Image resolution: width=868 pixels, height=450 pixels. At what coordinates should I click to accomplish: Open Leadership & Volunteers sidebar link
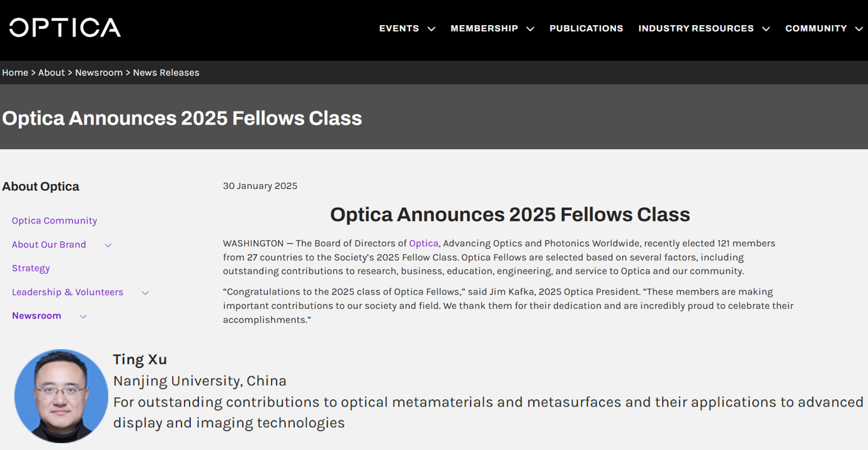click(67, 292)
